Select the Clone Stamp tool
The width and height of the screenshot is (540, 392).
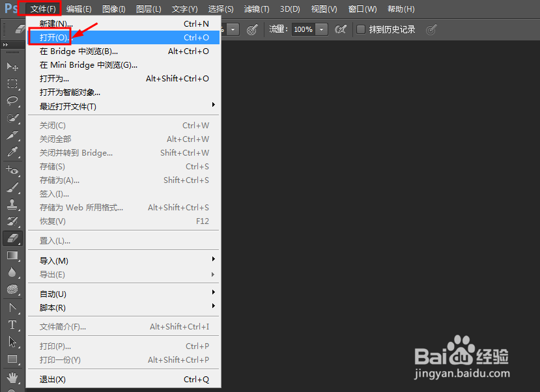12,204
